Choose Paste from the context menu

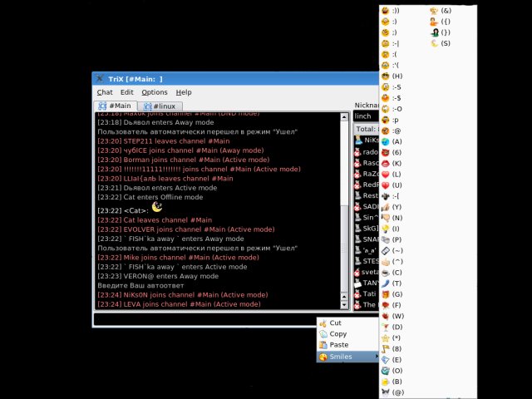pyautogui.click(x=348, y=345)
